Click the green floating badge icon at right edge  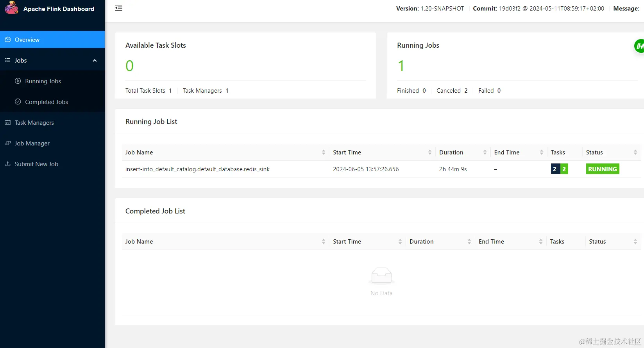pos(639,46)
